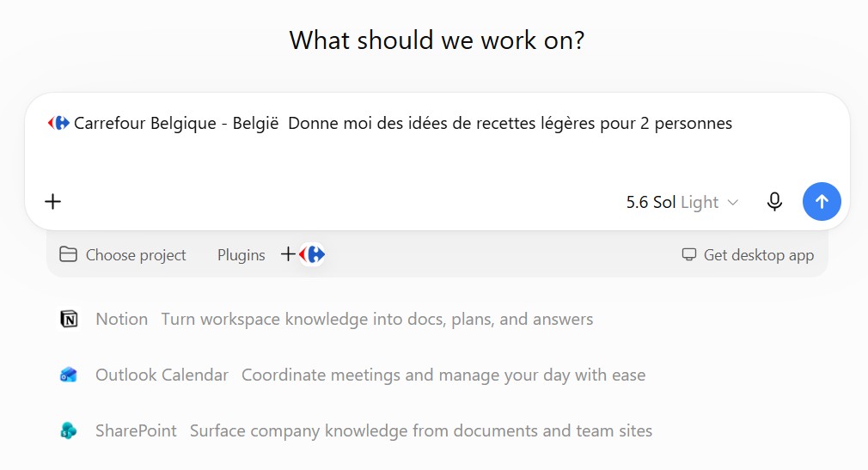Click the plus attach icon in prompt box
Viewport: 868px width, 470px height.
[x=53, y=202]
